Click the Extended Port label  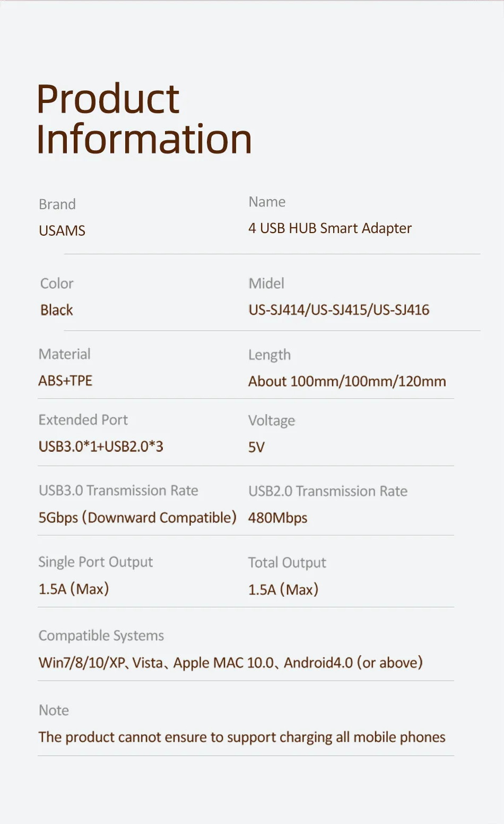pos(83,420)
